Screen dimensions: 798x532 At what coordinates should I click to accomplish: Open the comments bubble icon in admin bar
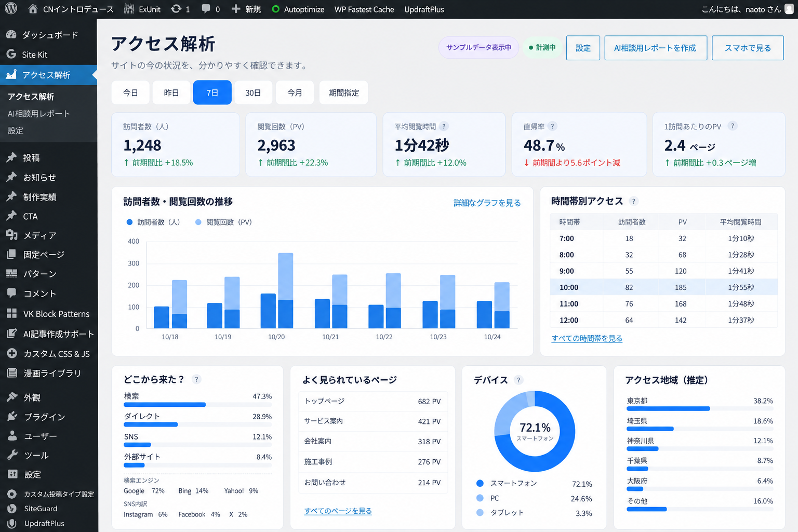point(206,9)
